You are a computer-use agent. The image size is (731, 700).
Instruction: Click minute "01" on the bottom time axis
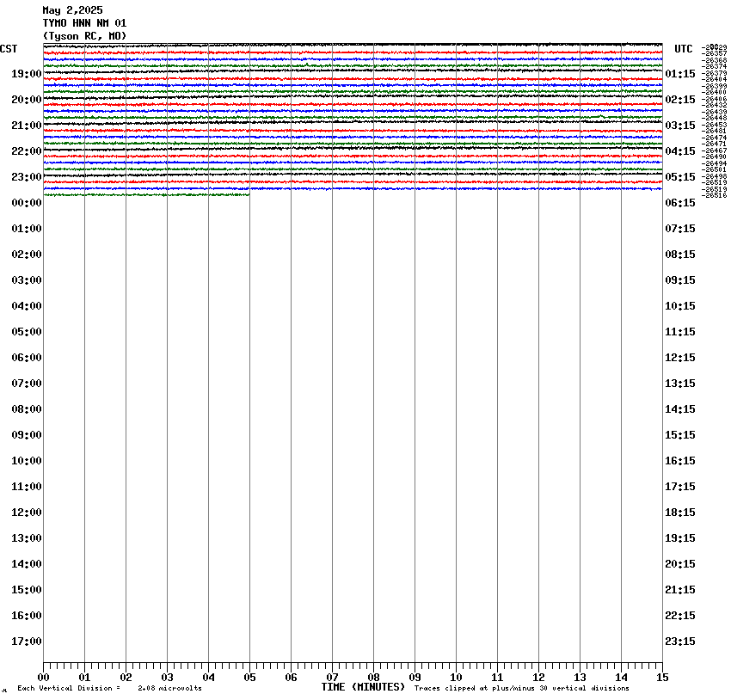pyautogui.click(x=84, y=678)
